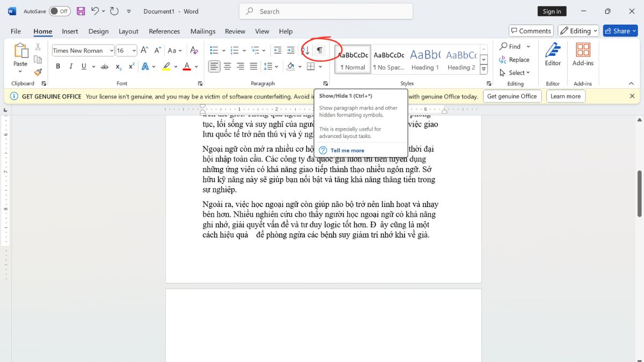Select the Format Painter brush
This screenshot has height=362, width=644.
(x=38, y=72)
